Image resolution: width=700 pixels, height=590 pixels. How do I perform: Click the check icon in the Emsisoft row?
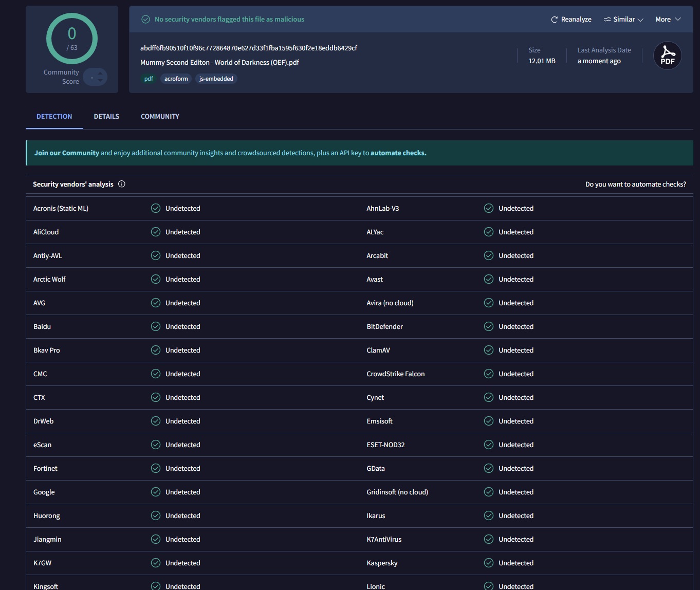(489, 421)
